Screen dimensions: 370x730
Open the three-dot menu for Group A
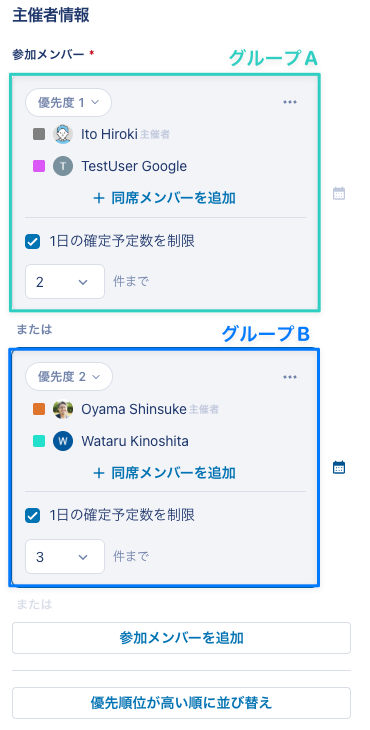click(289, 102)
